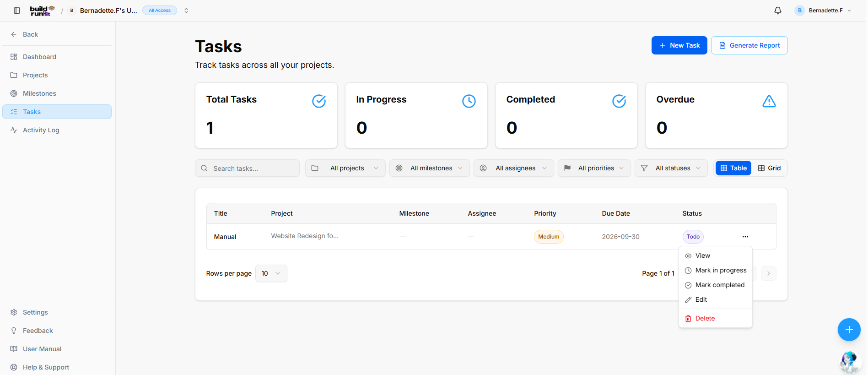868x375 pixels.
Task: Open Projects in the sidebar
Action: [57, 75]
